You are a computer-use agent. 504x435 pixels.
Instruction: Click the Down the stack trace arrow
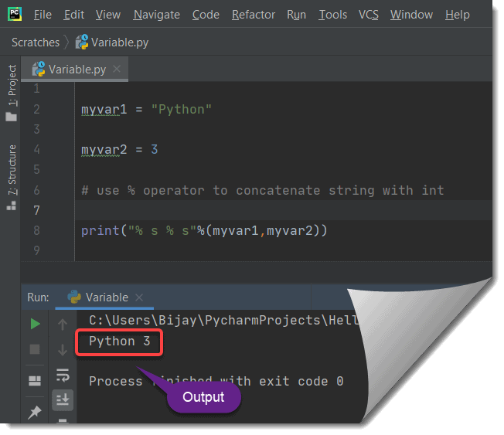[x=63, y=349]
